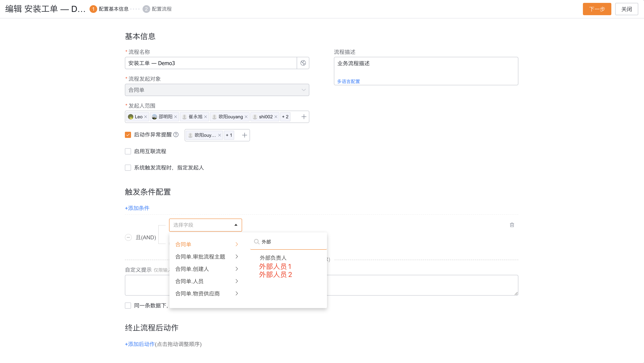Click the plus icon beside 后动作异常提醒 recipients
The height and width of the screenshot is (363, 644).
point(244,135)
